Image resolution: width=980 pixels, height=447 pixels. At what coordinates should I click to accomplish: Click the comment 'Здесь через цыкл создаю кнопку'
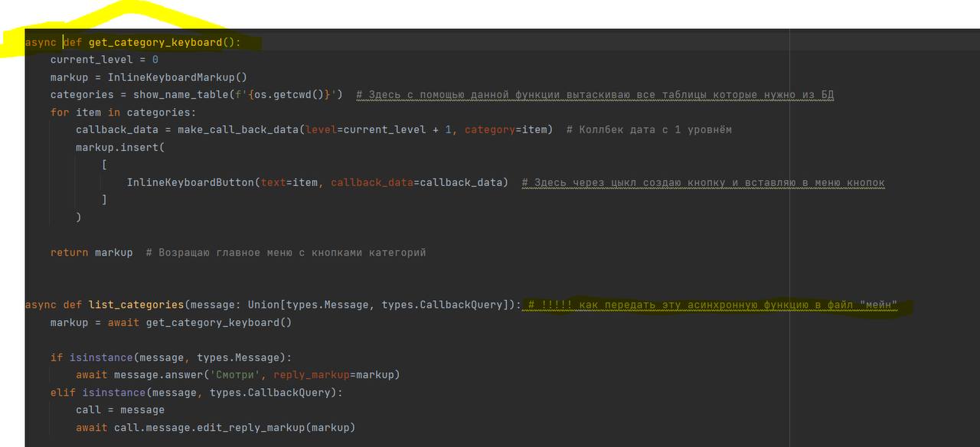(x=704, y=182)
